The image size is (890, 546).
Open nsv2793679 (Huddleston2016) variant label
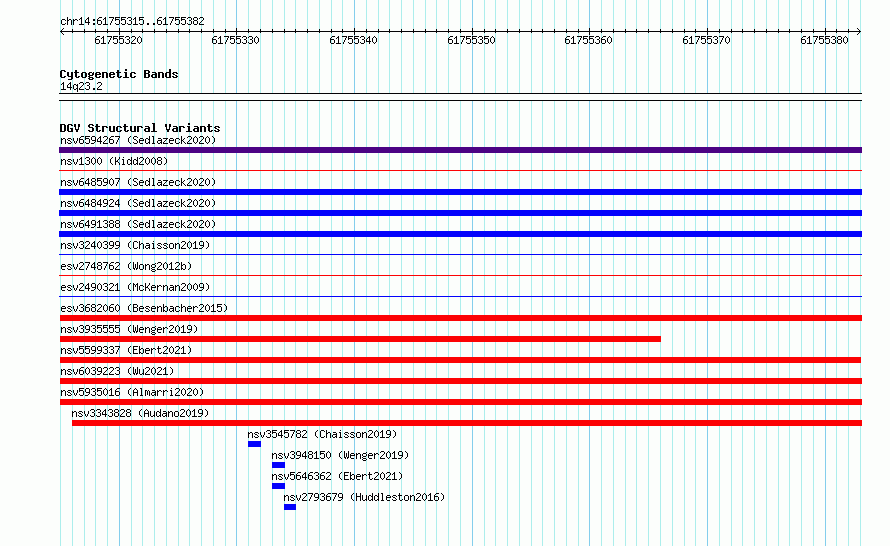(x=364, y=497)
